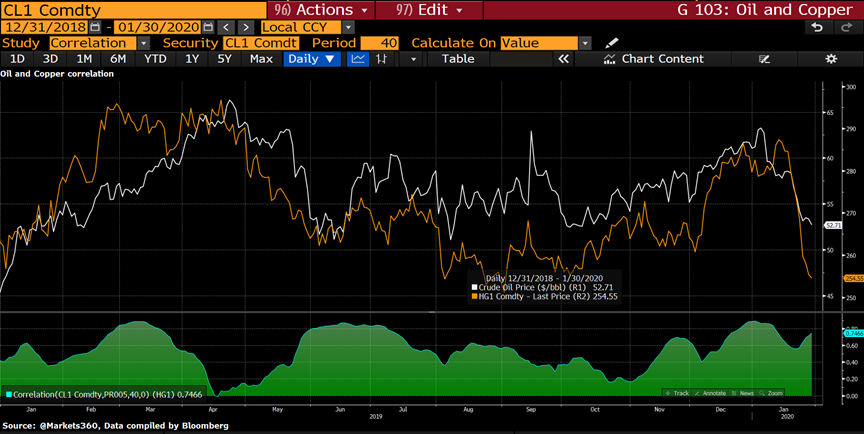Select the 5Y time range
Screen dimensions: 864x434
click(x=224, y=59)
